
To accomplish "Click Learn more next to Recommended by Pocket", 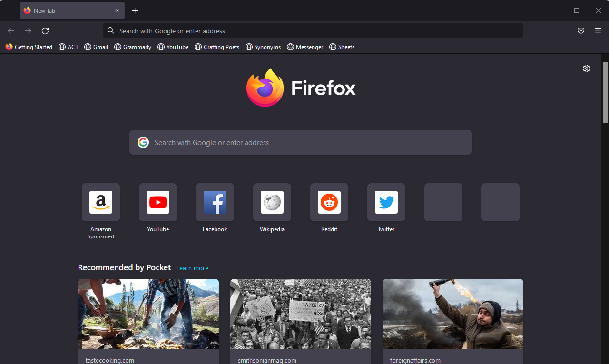I will (x=192, y=268).
